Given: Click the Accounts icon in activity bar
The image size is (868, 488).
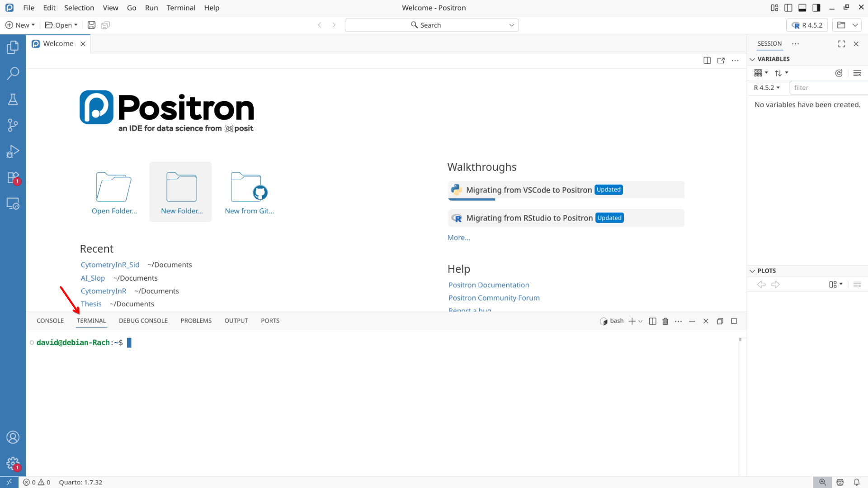Looking at the screenshot, I should [x=13, y=437].
